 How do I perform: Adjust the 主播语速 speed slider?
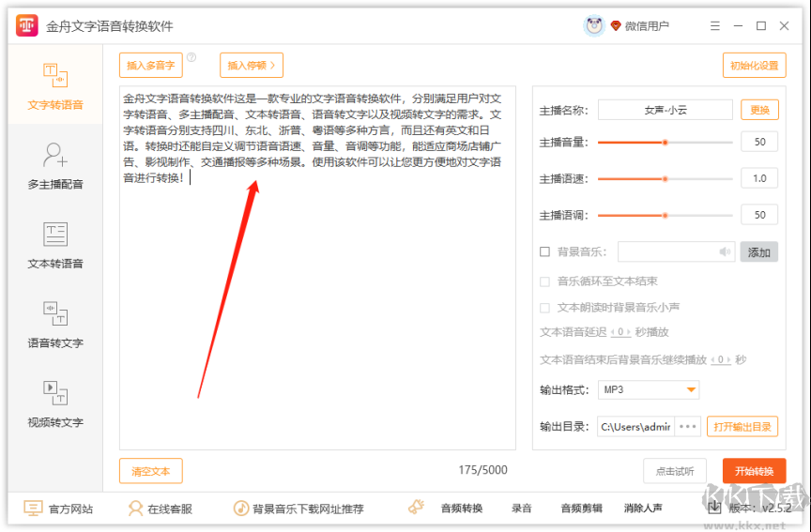pos(666,179)
